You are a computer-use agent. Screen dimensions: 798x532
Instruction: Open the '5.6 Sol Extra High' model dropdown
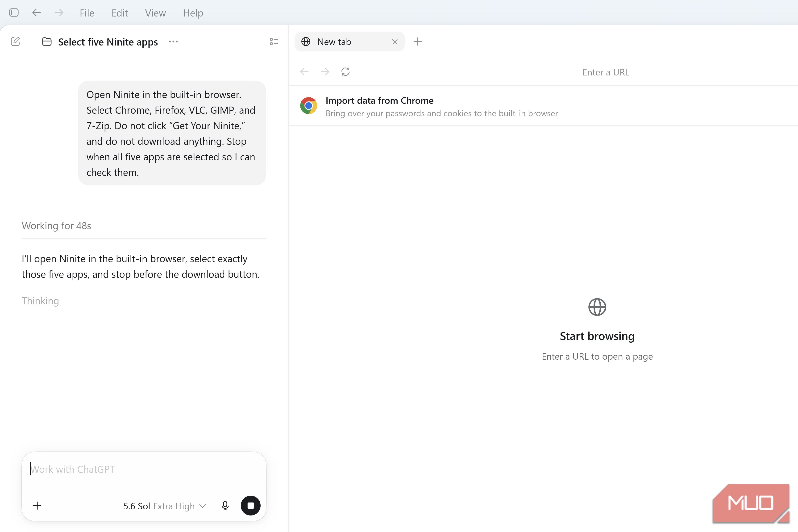pos(165,506)
